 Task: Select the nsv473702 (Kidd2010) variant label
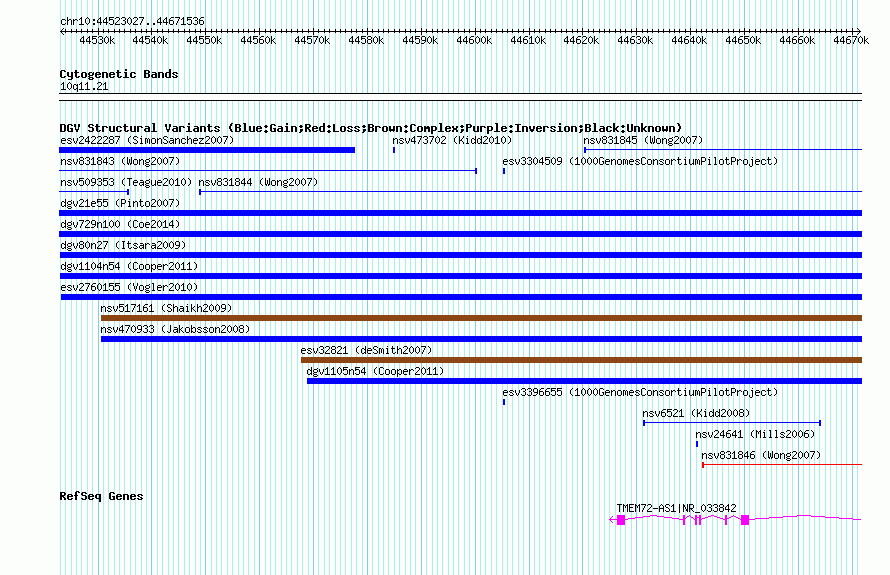[x=452, y=140]
